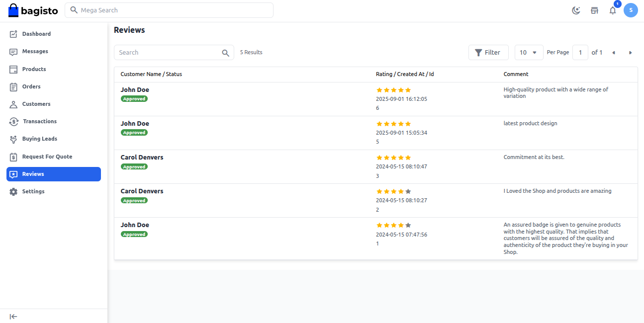Toggle dark mode with the moon icon

click(x=576, y=10)
